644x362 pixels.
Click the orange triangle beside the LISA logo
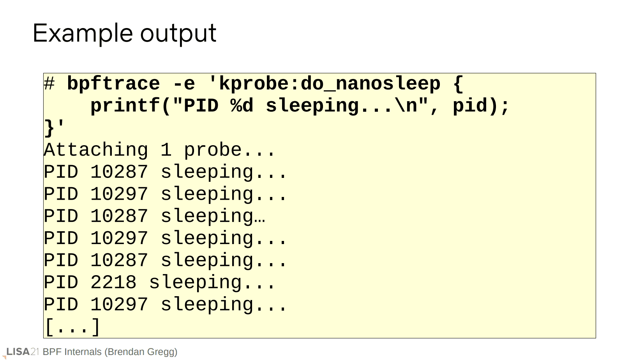[4, 357]
